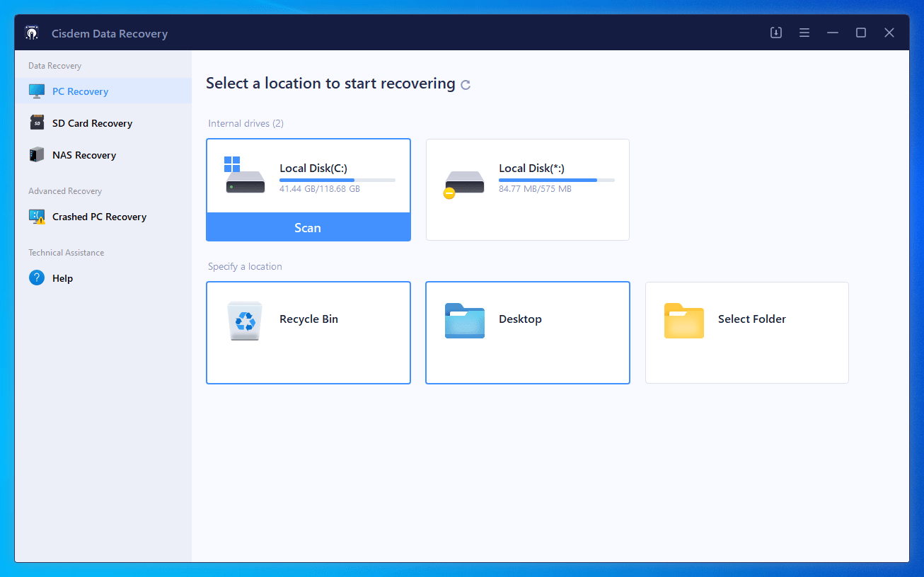Choose Select Folder as recovery location
The image size is (924, 577).
[746, 333]
